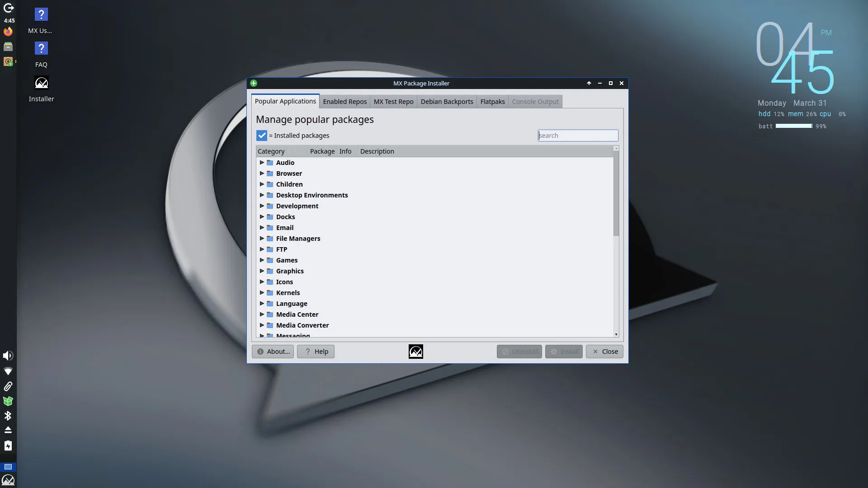Viewport: 868px width, 488px height.
Task: Click the Icons category folder icon
Action: [270, 282]
